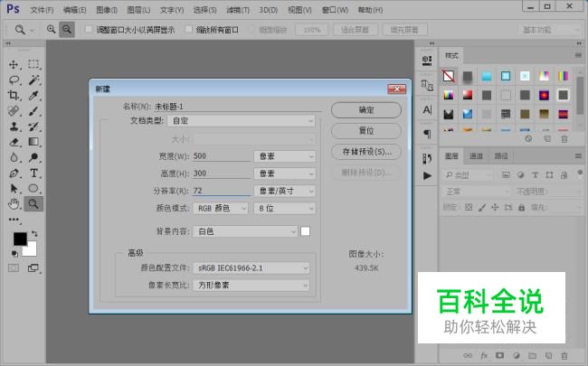Open the background contents dropdown

click(x=245, y=231)
